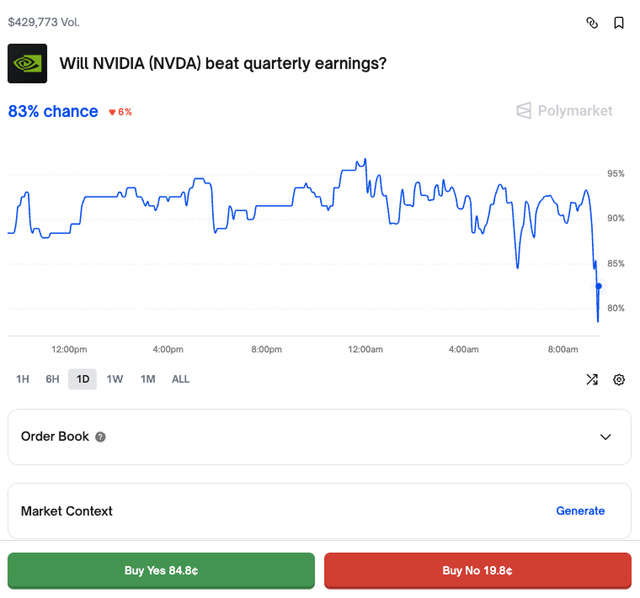The image size is (640, 598).
Task: Click the Polymarket logo watermark
Action: (x=564, y=111)
